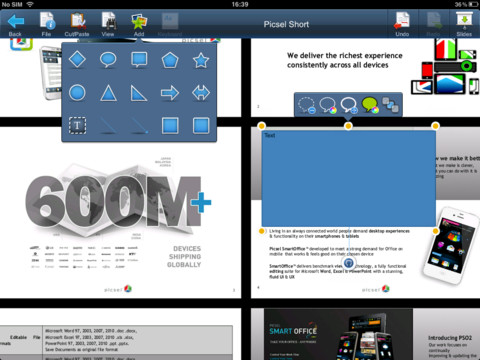Select the line color bubble option
The height and width of the screenshot is (360, 480).
[x=328, y=105]
